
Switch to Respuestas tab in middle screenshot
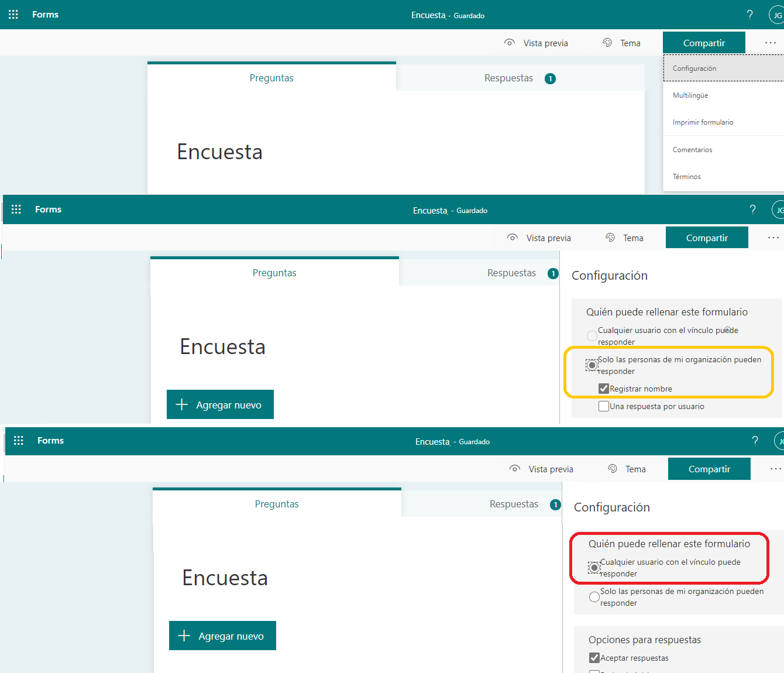[x=479, y=273]
